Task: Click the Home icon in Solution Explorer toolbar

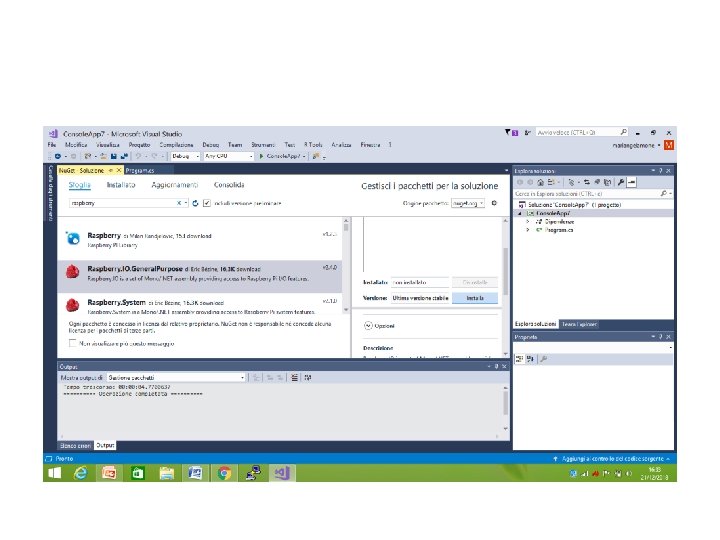Action: point(540,182)
